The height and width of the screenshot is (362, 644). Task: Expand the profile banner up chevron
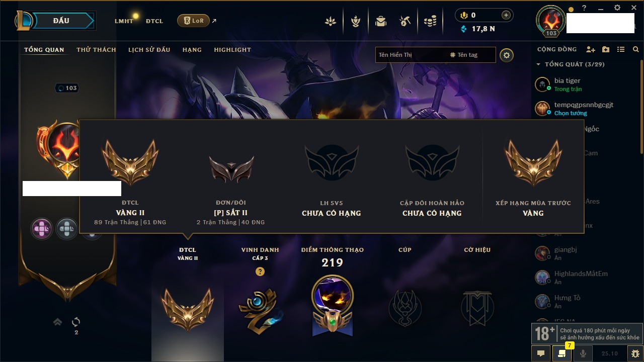58,322
